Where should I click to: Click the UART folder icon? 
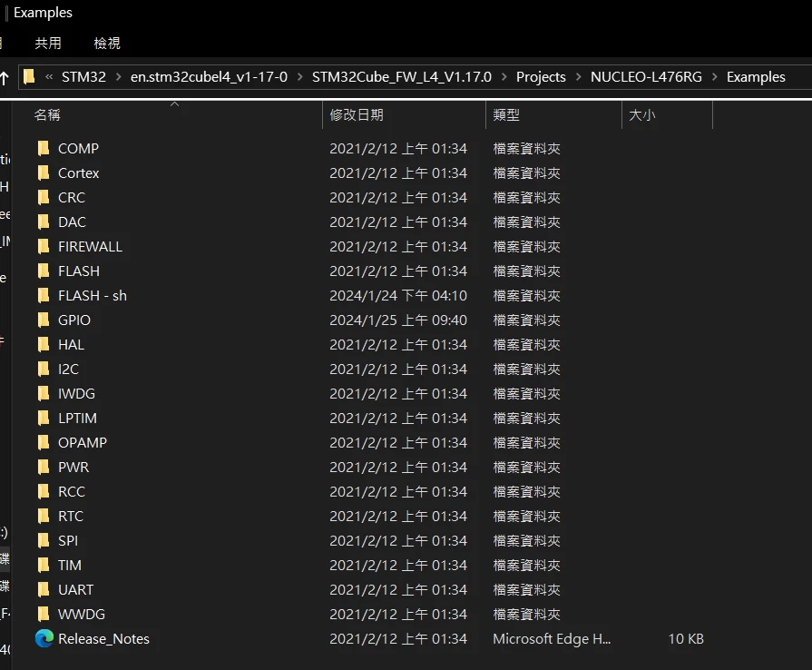44,590
